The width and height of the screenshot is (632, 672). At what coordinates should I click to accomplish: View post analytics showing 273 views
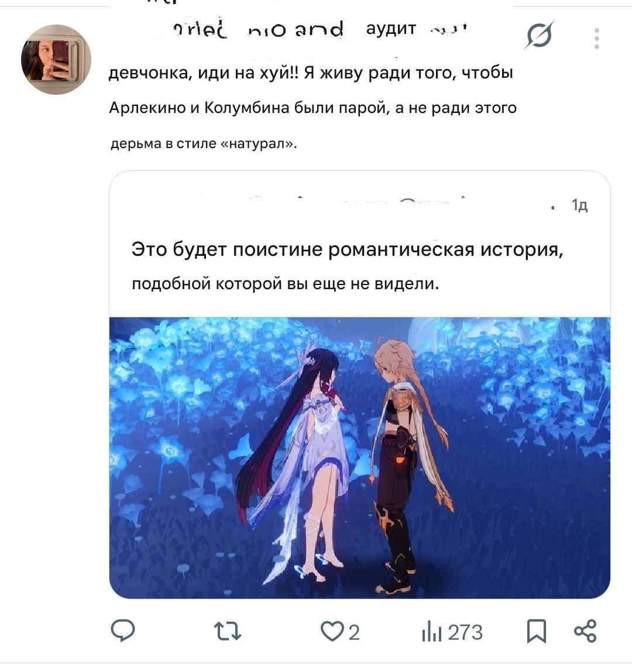(452, 632)
